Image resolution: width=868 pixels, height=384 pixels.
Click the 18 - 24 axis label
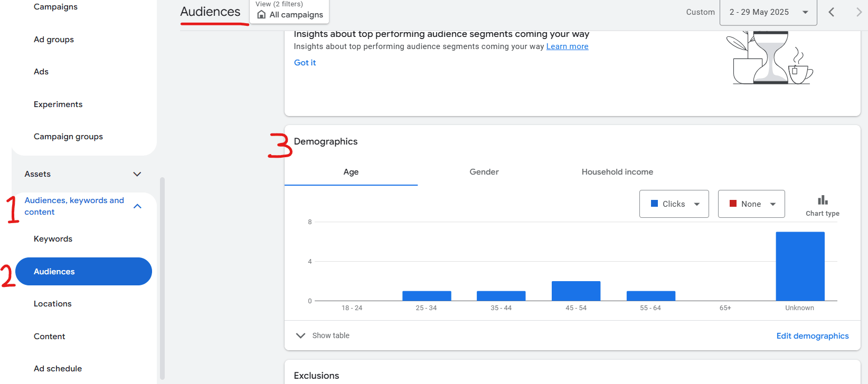point(352,308)
